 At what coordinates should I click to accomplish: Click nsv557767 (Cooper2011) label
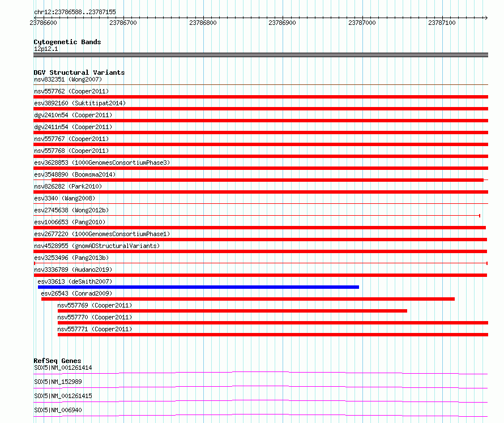tap(71, 139)
